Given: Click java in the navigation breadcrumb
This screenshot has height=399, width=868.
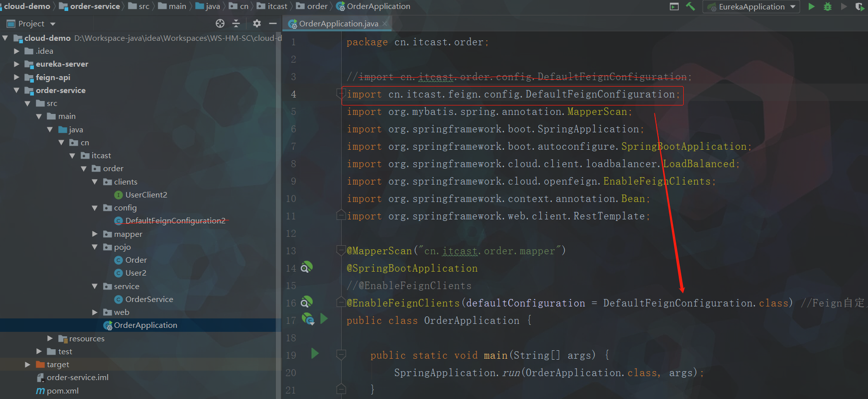Looking at the screenshot, I should (x=213, y=6).
